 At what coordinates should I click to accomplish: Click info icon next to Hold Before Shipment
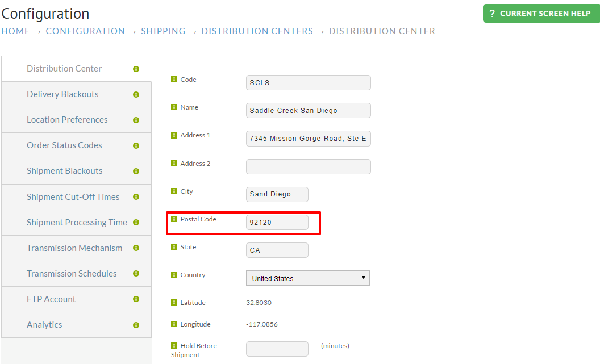click(174, 346)
